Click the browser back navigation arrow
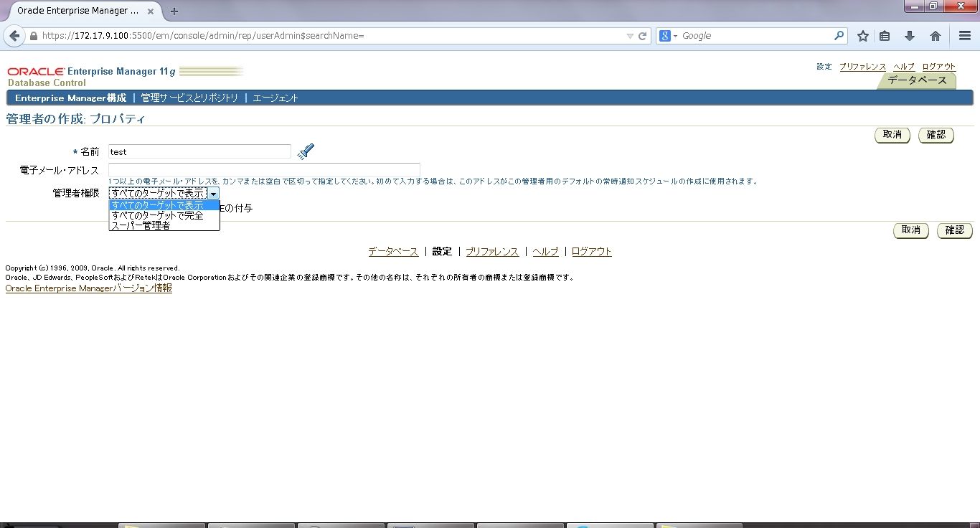980x528 pixels. [14, 35]
